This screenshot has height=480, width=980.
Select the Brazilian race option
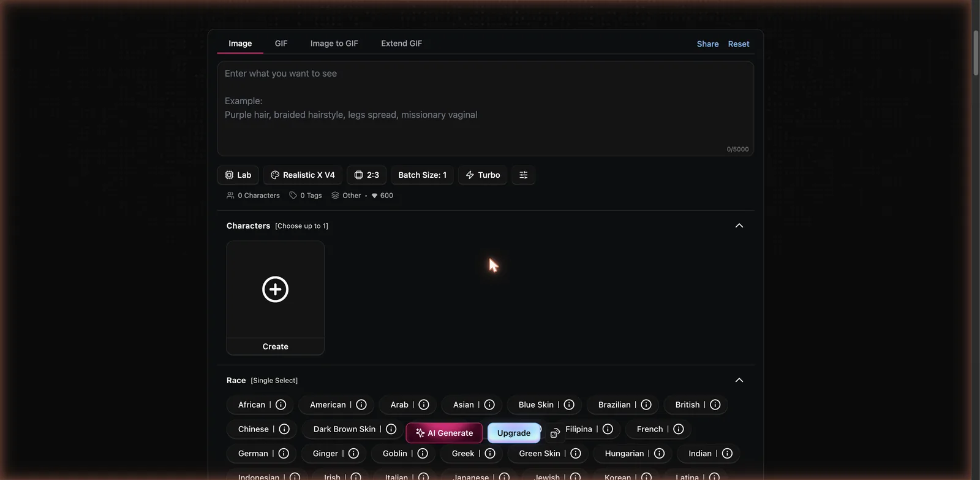coord(614,405)
